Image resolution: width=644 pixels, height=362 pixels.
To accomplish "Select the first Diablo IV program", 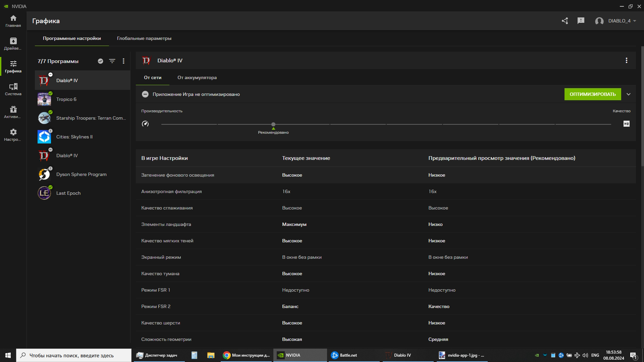I will pyautogui.click(x=83, y=80).
